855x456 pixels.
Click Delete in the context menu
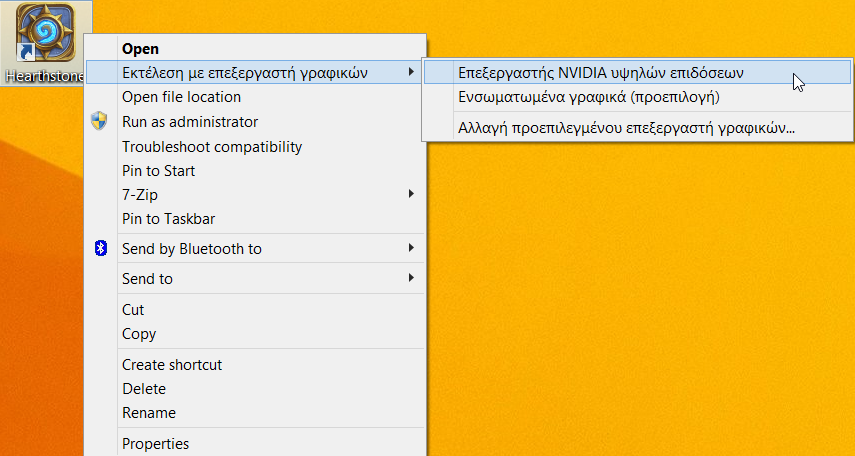(143, 388)
